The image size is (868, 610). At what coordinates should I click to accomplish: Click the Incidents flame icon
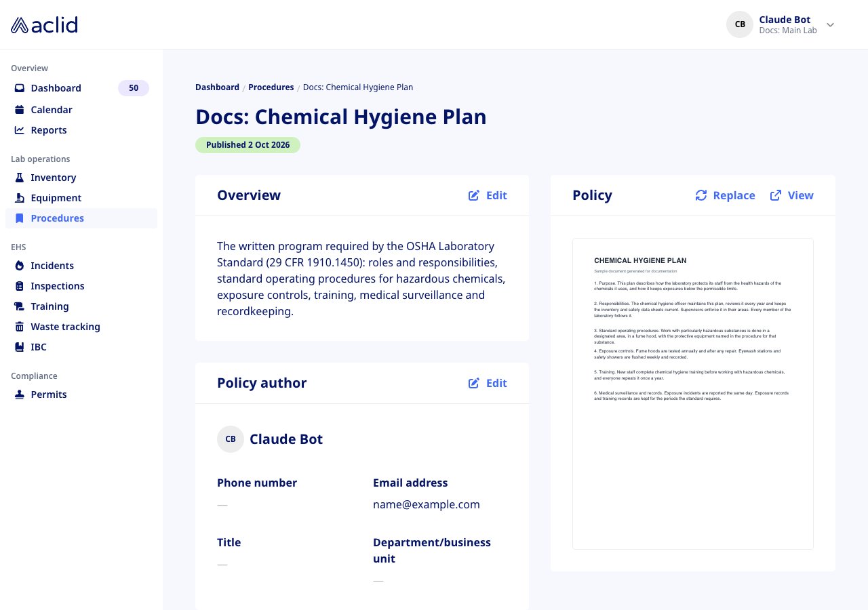click(x=20, y=266)
